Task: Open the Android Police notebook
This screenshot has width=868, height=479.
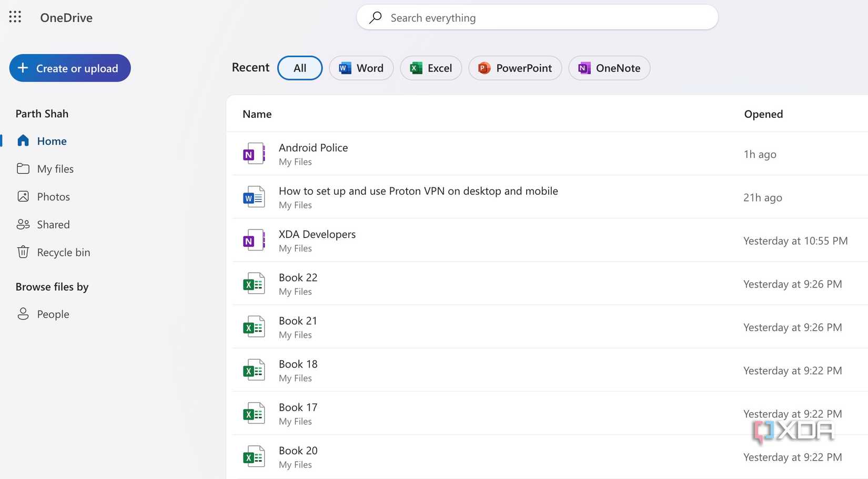Action: click(x=313, y=147)
